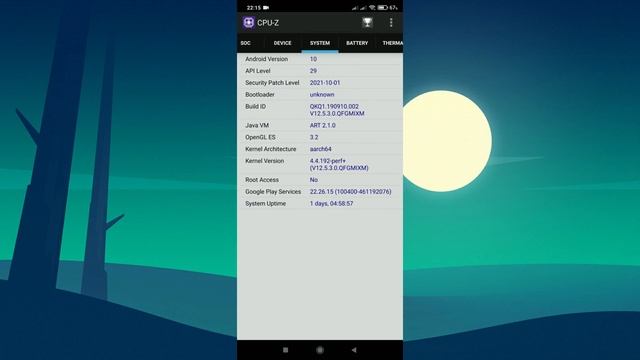Viewport: 640px width, 360px height.
Task: Tap the System Uptime label
Action: 265,203
